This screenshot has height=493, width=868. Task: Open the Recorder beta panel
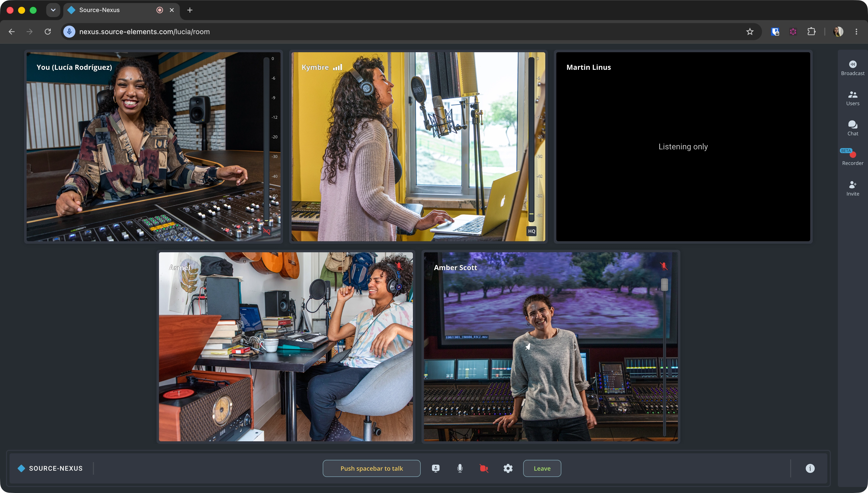(852, 157)
